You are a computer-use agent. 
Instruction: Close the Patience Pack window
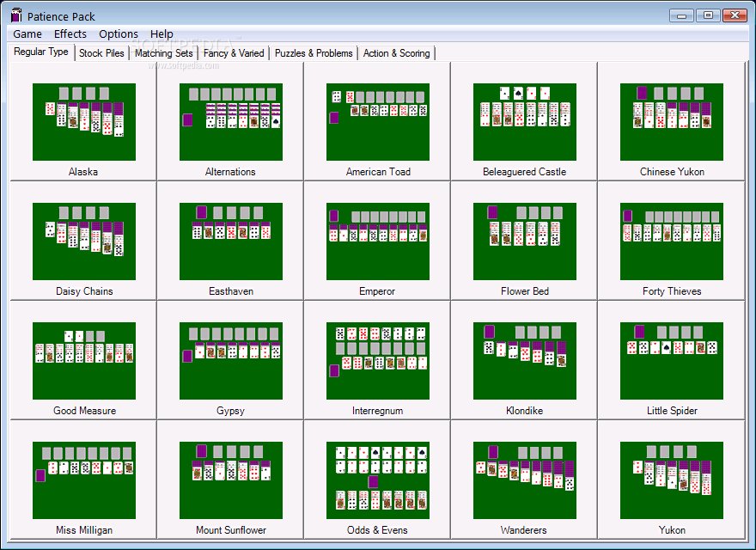click(x=735, y=15)
